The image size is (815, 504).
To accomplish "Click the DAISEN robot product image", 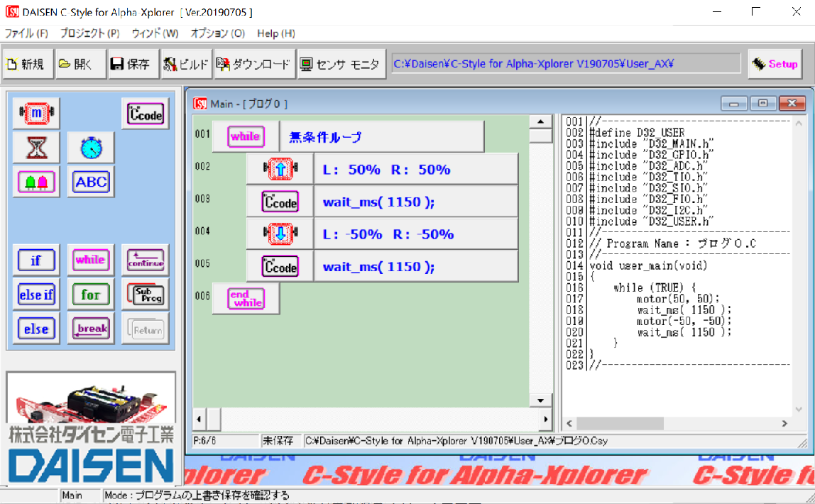I will click(91, 399).
